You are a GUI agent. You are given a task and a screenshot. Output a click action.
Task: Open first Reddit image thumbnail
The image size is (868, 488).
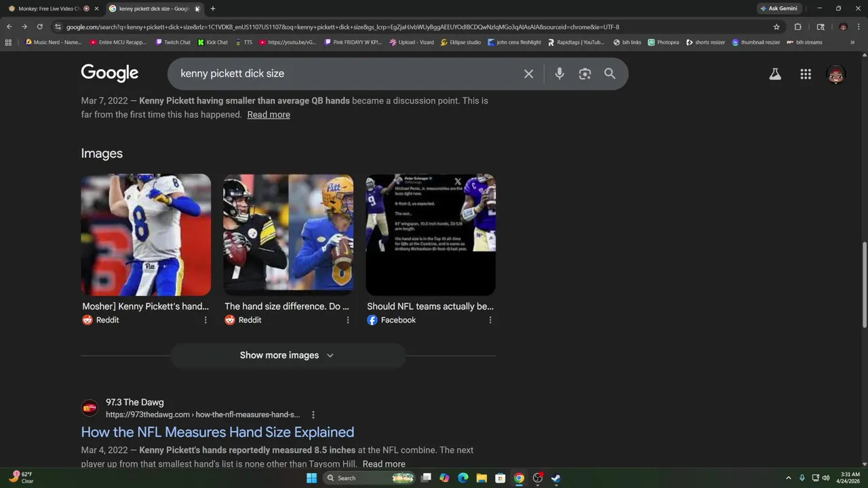(146, 235)
